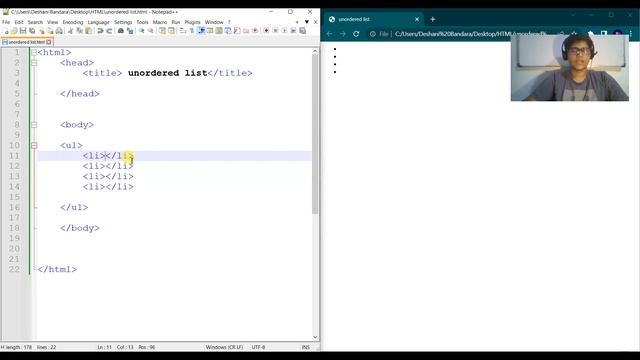This screenshot has height=360, width=640.
Task: Click the site info icon before File
Action: [373, 34]
